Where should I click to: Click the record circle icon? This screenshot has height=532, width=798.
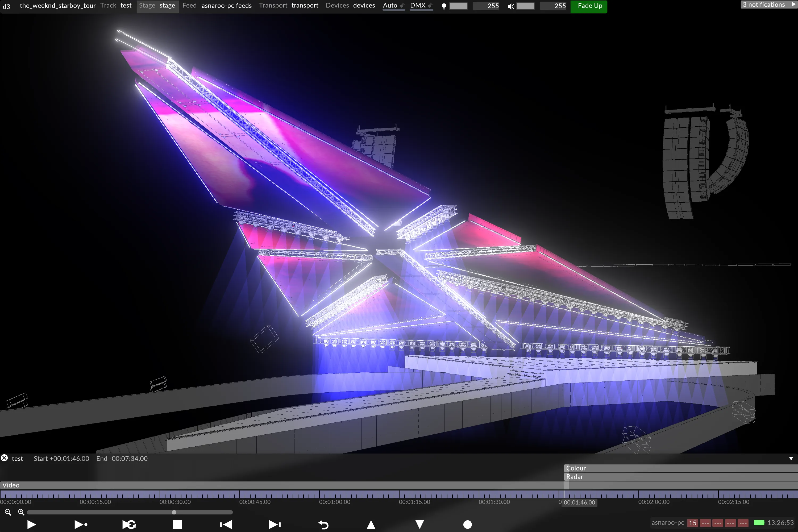pyautogui.click(x=467, y=525)
